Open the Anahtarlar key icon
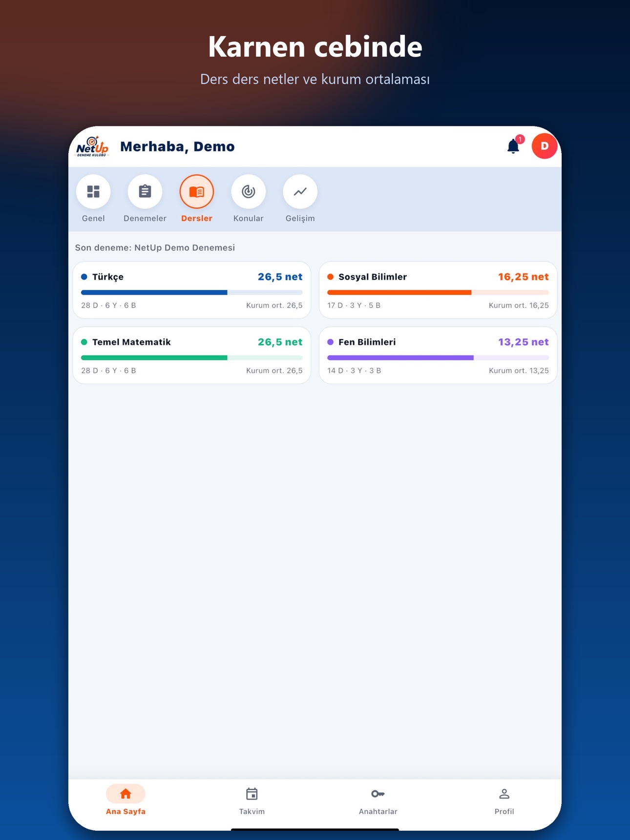Image resolution: width=630 pixels, height=840 pixels. (378, 794)
